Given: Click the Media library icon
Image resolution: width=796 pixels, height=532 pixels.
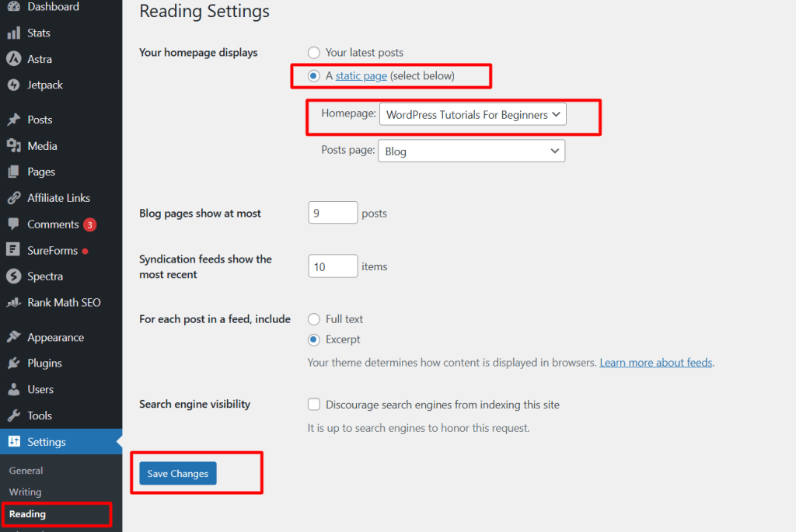Looking at the screenshot, I should point(13,146).
